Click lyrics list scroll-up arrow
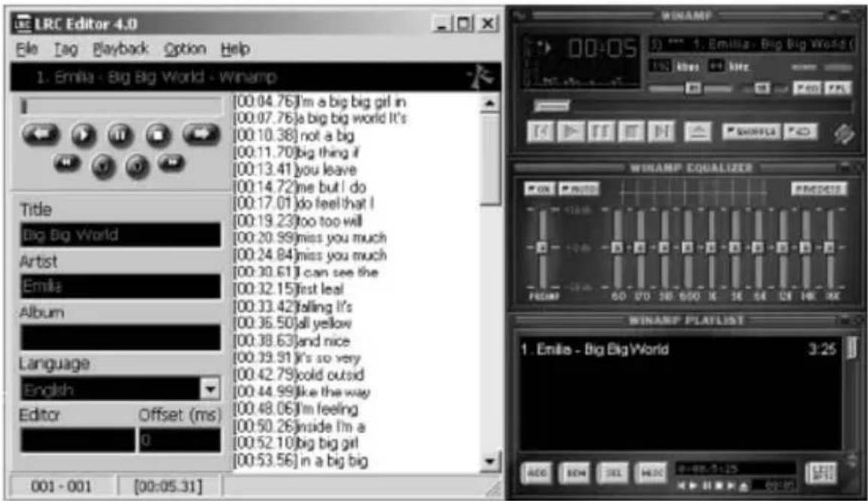 pyautogui.click(x=490, y=104)
